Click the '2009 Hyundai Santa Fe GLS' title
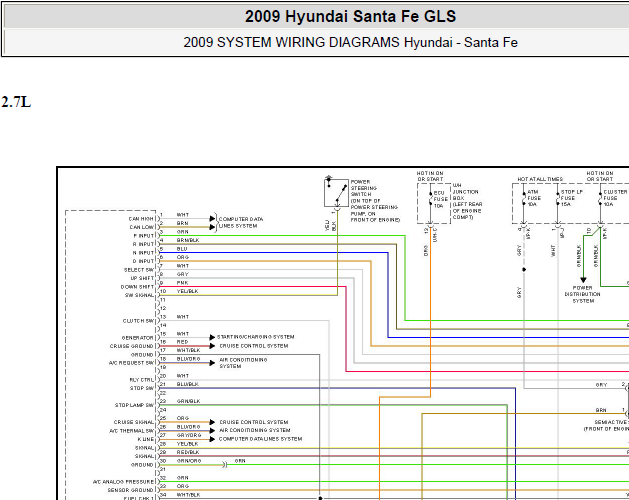Viewport: 629px width, 500px height. point(350,16)
